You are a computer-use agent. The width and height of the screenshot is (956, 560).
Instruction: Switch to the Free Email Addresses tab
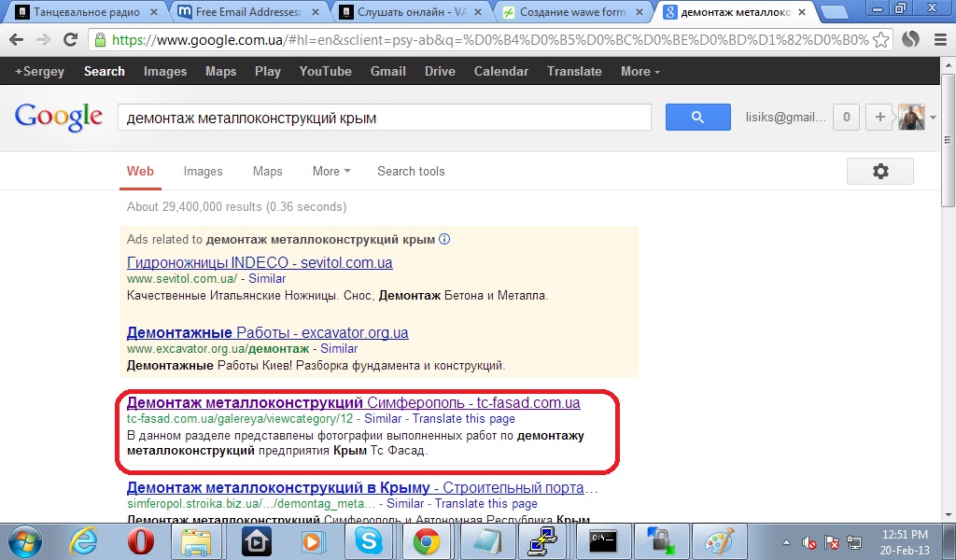point(247,11)
